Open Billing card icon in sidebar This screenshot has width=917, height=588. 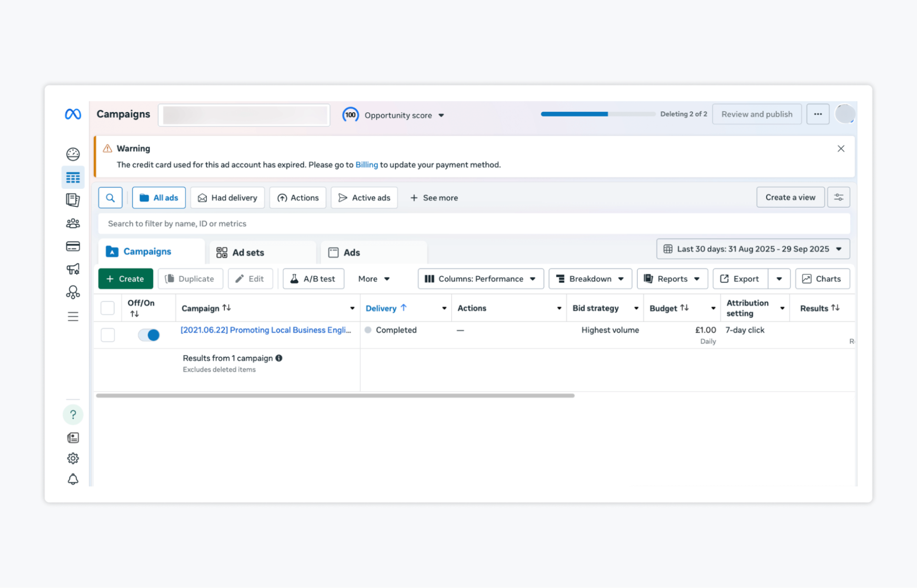pyautogui.click(x=73, y=246)
